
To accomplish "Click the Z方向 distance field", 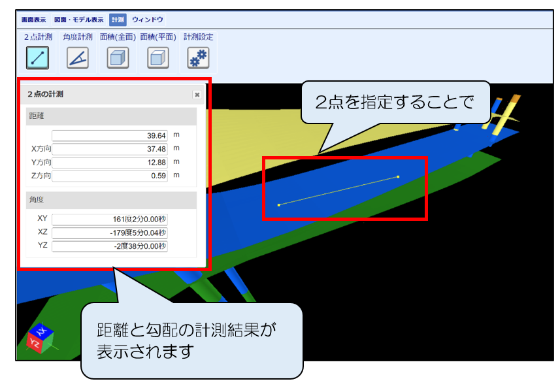I will click(x=110, y=176).
